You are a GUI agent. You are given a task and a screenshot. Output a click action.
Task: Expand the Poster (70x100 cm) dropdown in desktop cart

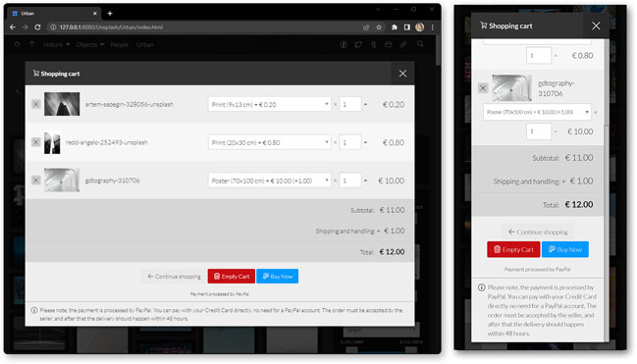pos(269,181)
